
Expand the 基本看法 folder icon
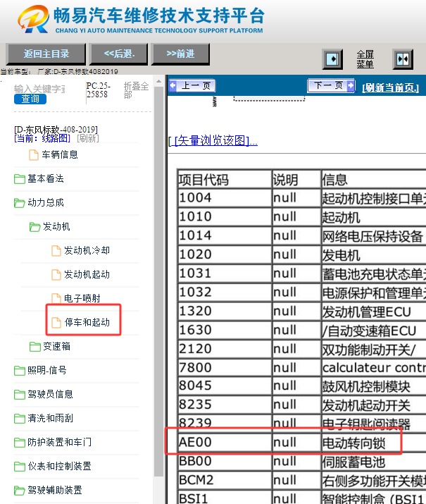(19, 179)
